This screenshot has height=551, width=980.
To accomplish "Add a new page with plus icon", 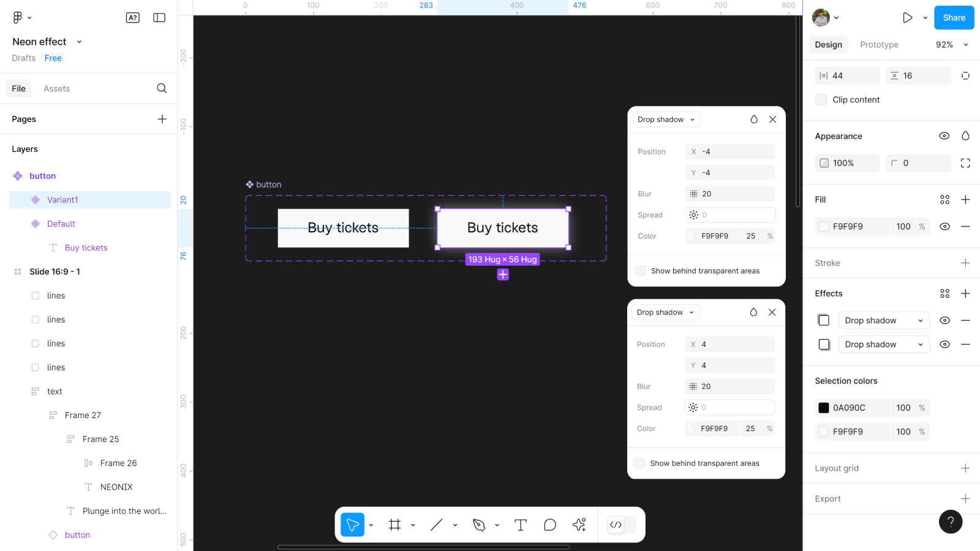I will (162, 119).
